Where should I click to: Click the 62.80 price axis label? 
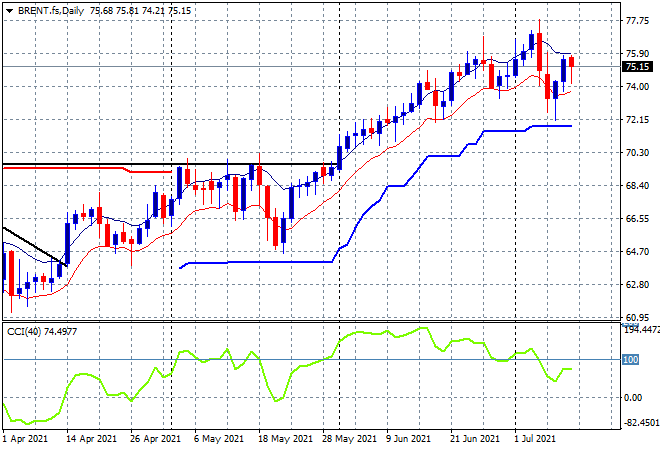[x=637, y=285]
